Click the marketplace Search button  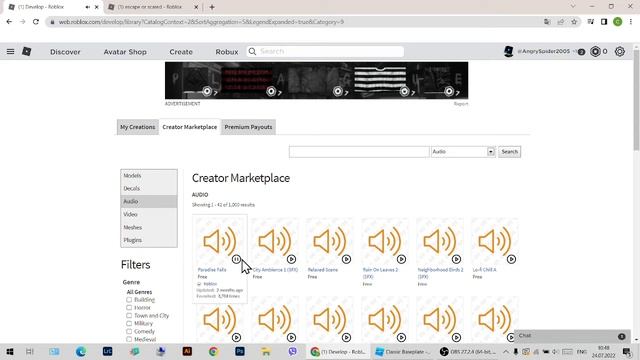(x=509, y=151)
